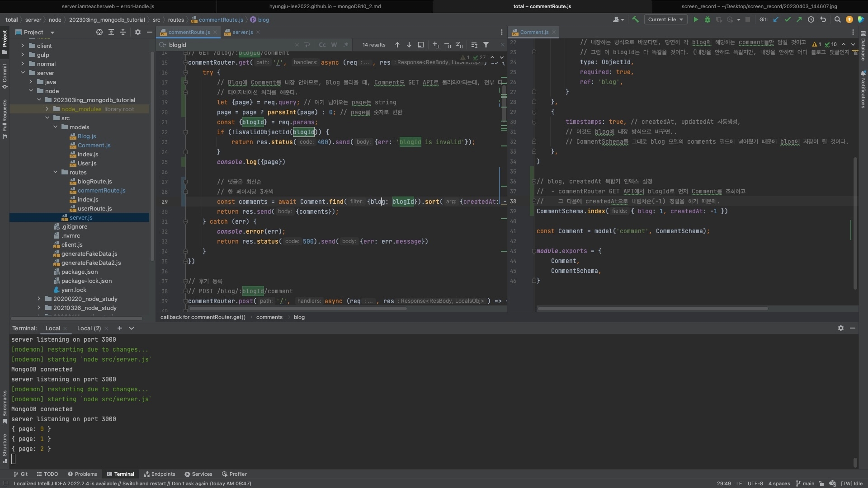Open the Profiler tool window tab
868x488 pixels.
coord(234,474)
